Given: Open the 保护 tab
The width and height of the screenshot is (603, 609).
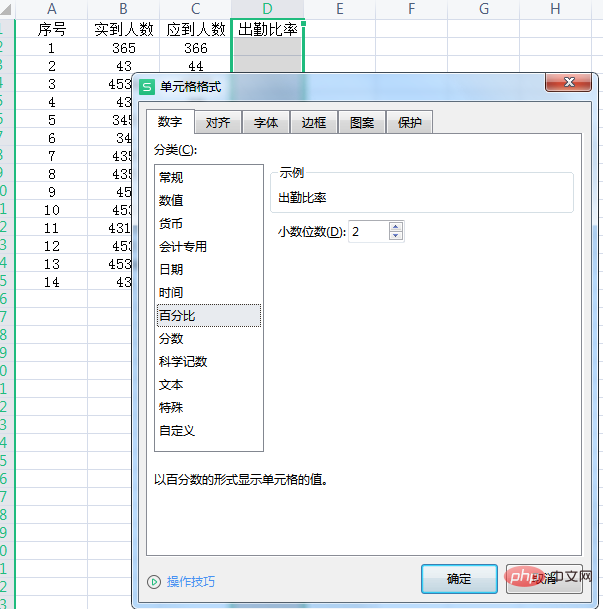Looking at the screenshot, I should point(410,123).
